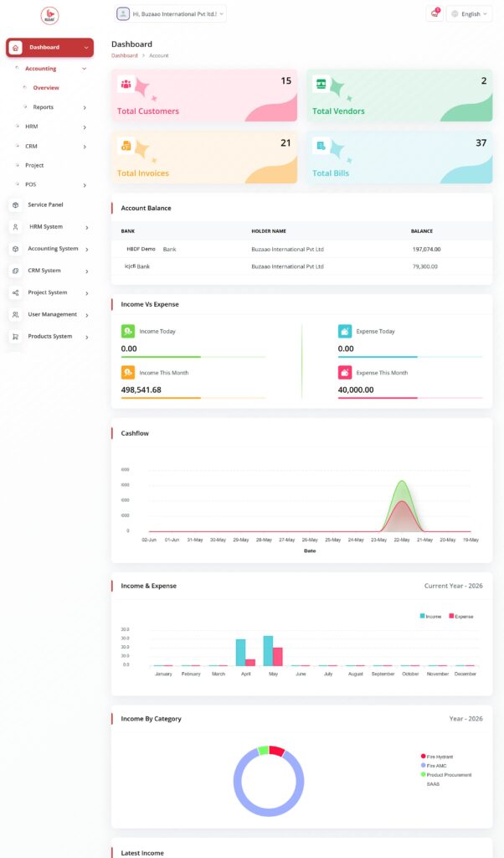
Task: Click the Income This Month progress bar
Action: coord(193,398)
